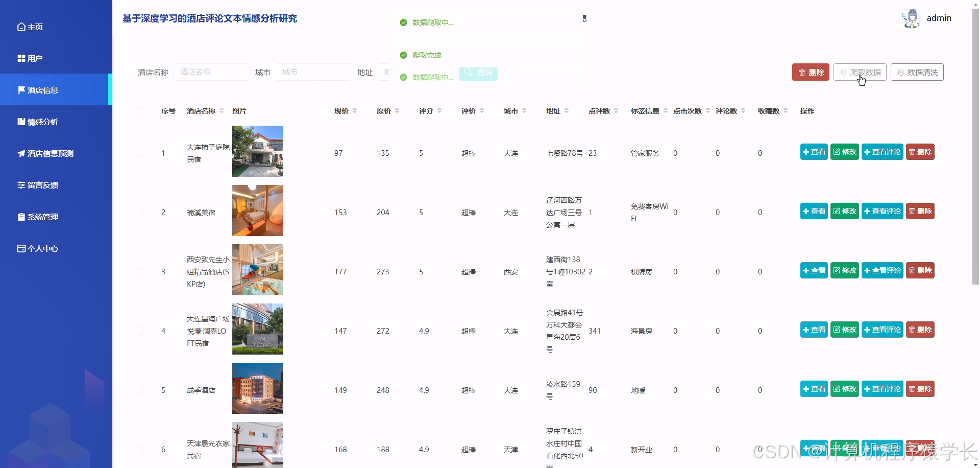Viewport: 980px width, 468px height.
Task: Toggle the select-all header checkbox
Action: point(139,111)
